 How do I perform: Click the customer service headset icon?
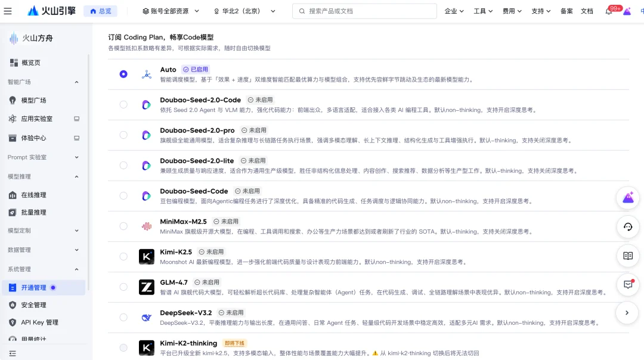pos(627,226)
